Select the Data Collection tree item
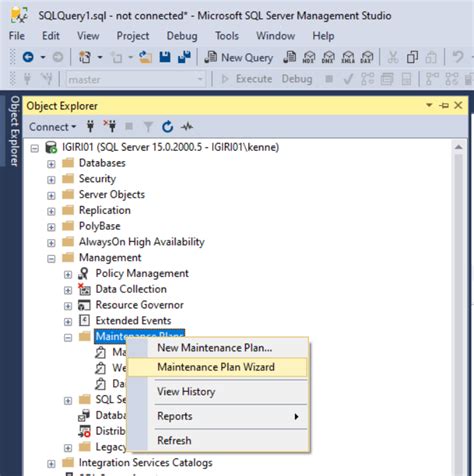This screenshot has height=476, width=474. [131, 289]
